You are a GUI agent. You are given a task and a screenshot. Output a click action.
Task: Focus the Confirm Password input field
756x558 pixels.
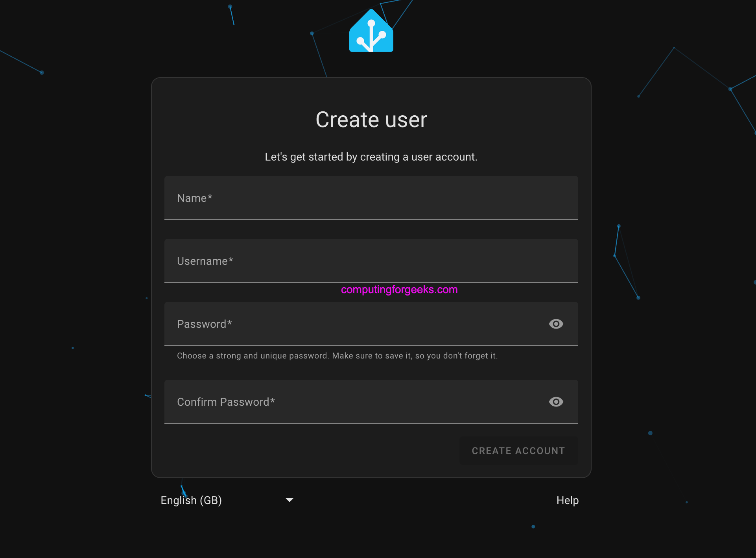tap(354, 402)
